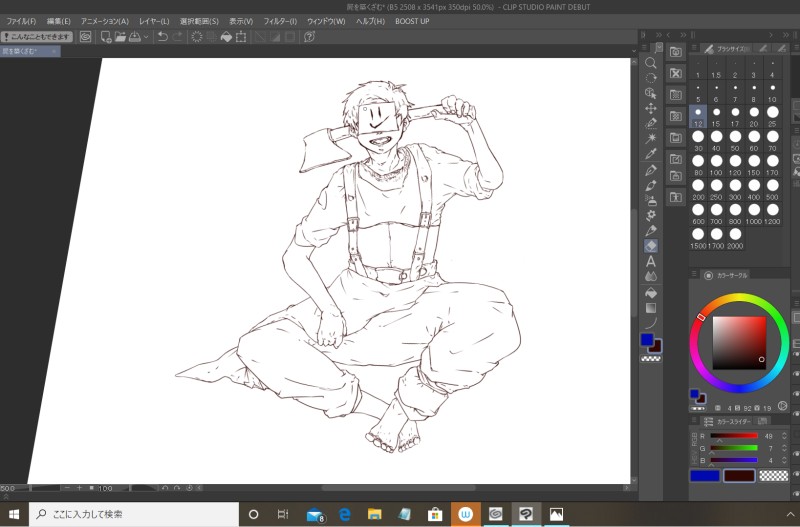Open the フィルター(I) menu
800x527 pixels.
click(280, 20)
